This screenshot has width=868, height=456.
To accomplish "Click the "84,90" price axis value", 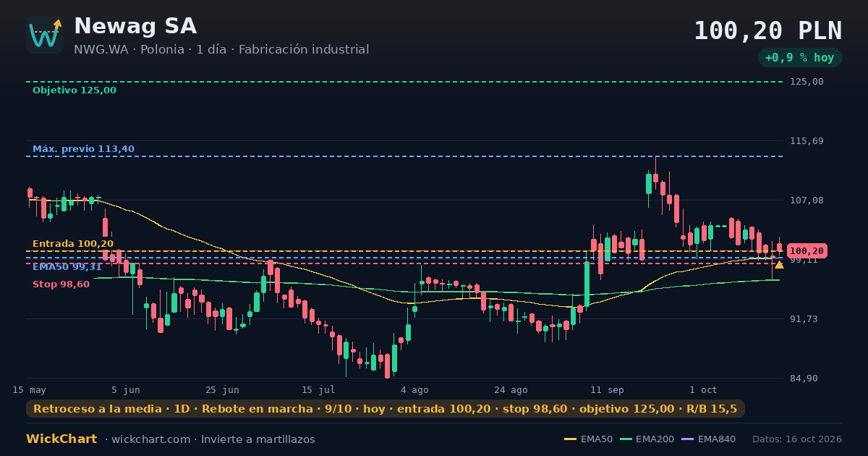I will click(804, 379).
